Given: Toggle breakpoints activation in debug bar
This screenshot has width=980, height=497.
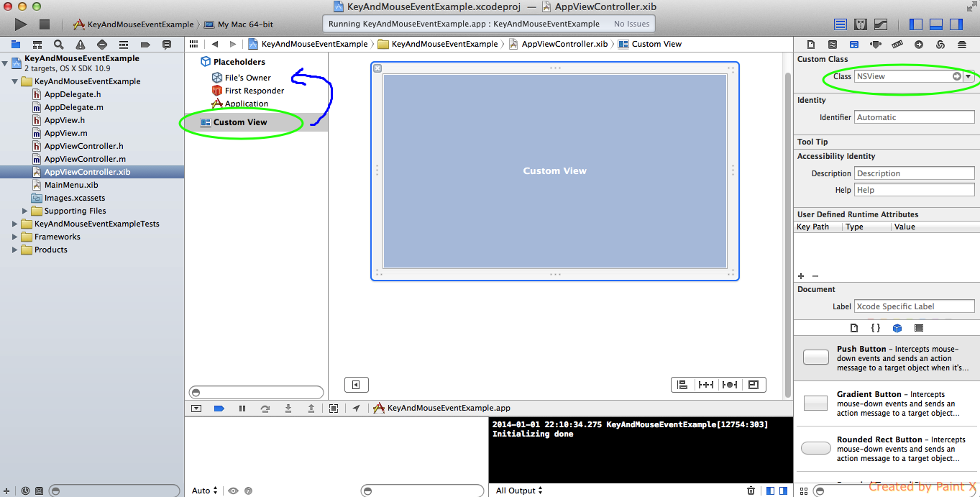Looking at the screenshot, I should click(x=219, y=409).
